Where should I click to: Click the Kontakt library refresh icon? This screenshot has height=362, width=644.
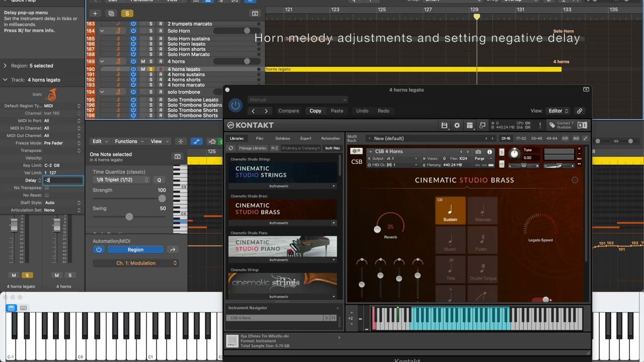[x=231, y=148]
